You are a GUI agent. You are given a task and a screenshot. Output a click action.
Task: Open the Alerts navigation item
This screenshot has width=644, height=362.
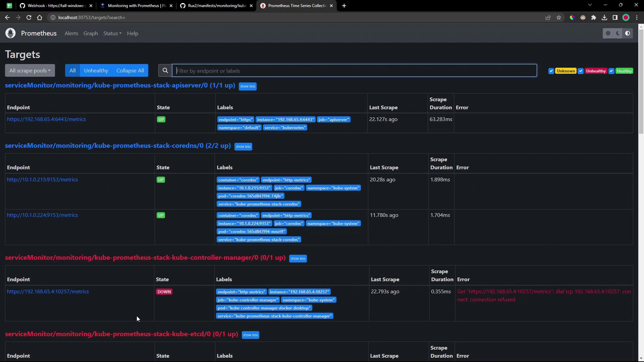tap(71, 34)
